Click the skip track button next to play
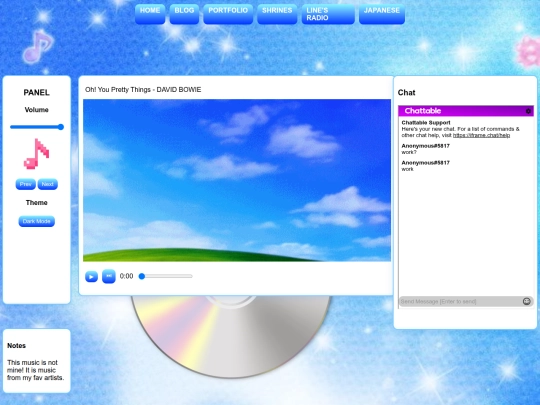 [x=109, y=276]
